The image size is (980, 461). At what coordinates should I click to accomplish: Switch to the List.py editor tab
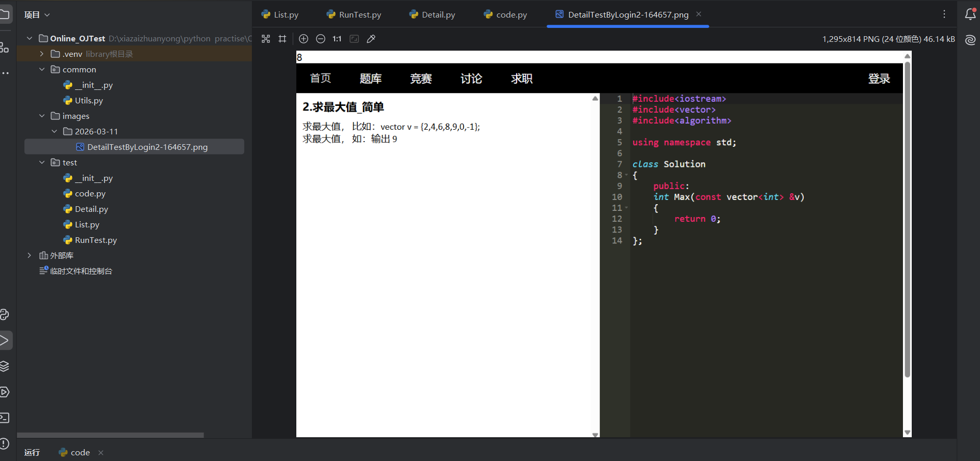point(280,14)
